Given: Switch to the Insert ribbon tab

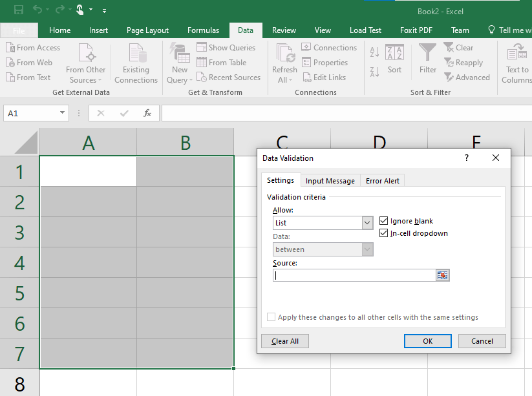Looking at the screenshot, I should (x=98, y=30).
